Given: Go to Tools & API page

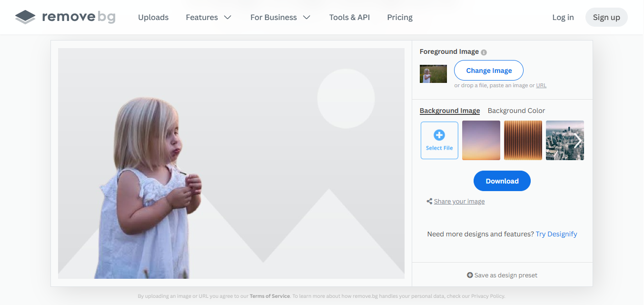Looking at the screenshot, I should click(x=349, y=18).
